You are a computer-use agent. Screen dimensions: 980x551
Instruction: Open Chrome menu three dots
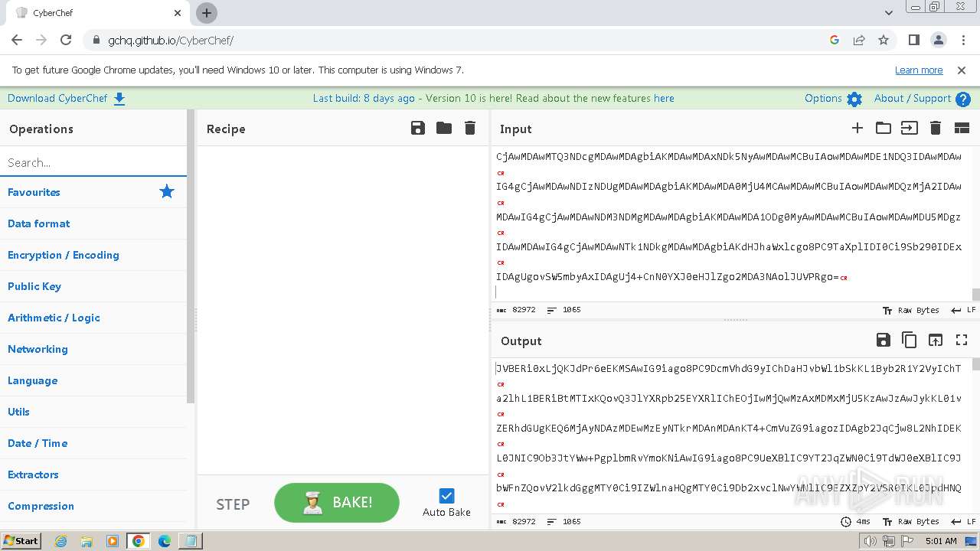click(962, 40)
